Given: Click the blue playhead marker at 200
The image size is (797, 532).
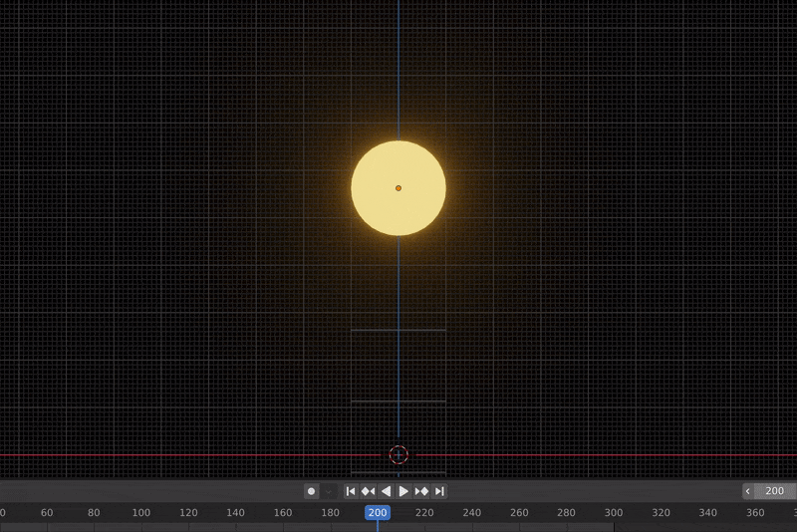Looking at the screenshot, I should (x=378, y=513).
